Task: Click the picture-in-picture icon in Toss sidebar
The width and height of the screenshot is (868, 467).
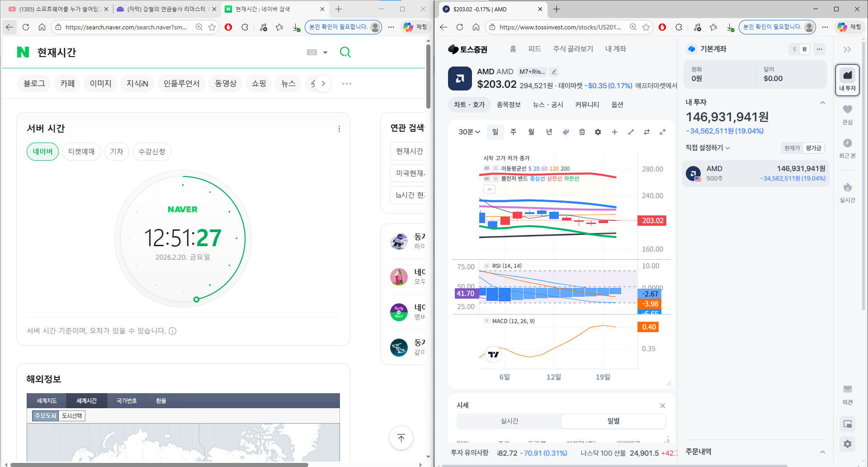Action: 847,424
